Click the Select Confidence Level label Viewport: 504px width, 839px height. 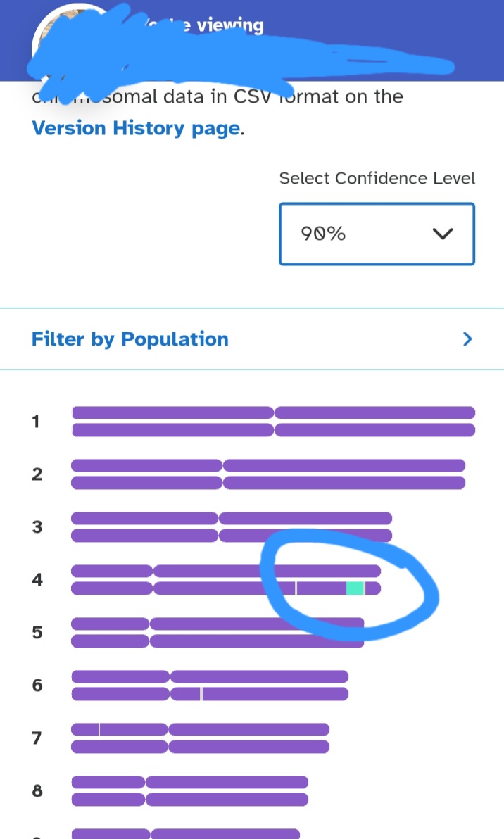pos(377,179)
